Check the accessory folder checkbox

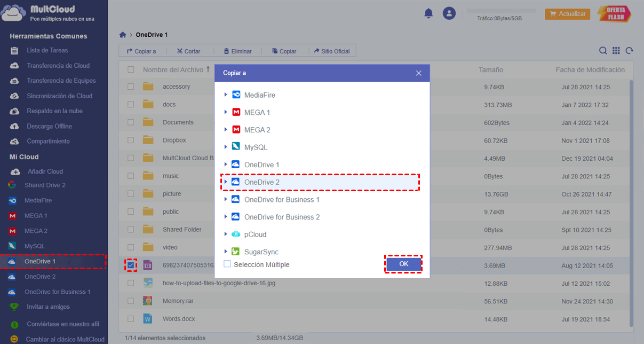131,87
